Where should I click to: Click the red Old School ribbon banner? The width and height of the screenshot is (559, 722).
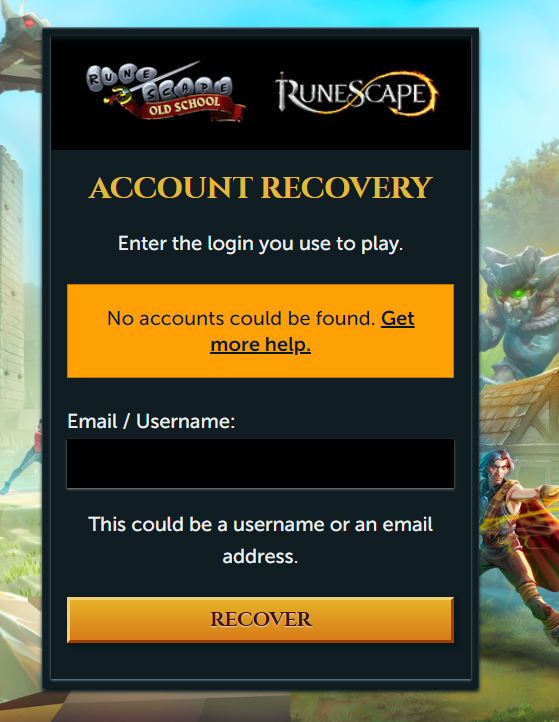(x=184, y=109)
